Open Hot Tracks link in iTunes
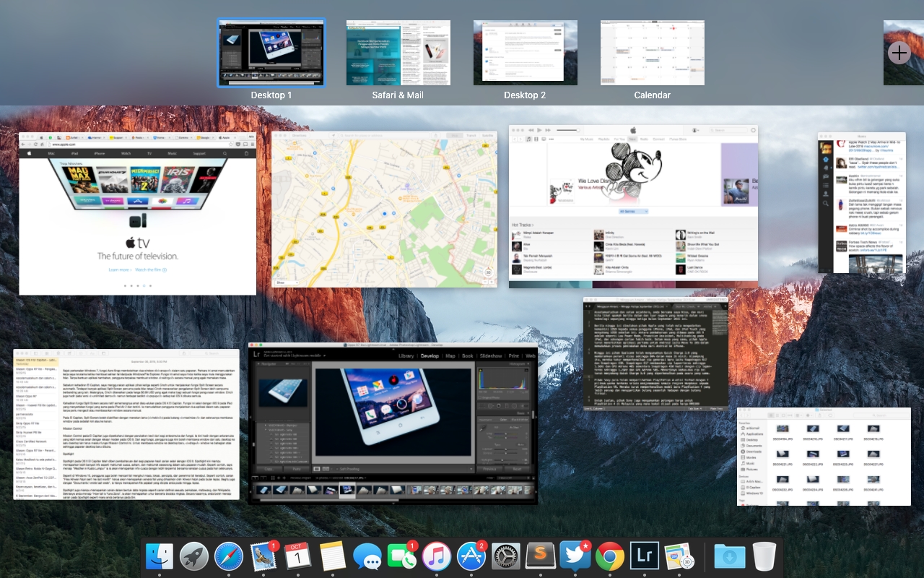 tap(523, 225)
